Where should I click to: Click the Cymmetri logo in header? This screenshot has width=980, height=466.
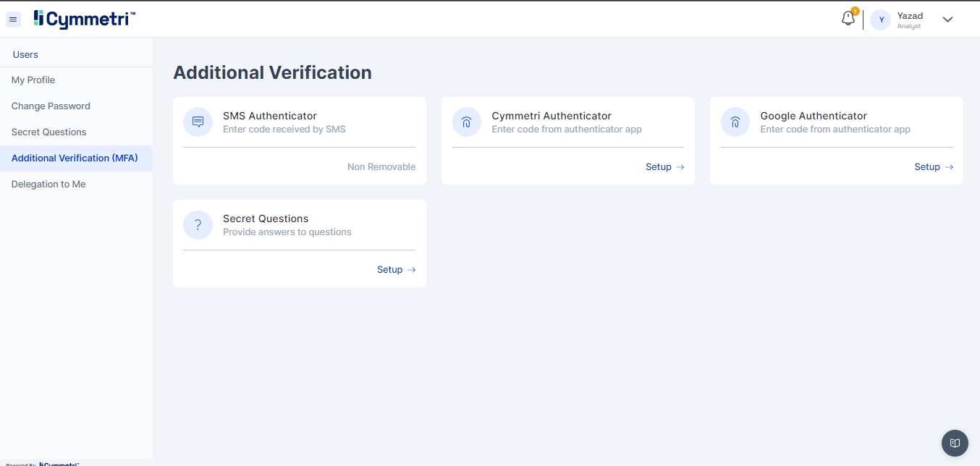(x=85, y=20)
